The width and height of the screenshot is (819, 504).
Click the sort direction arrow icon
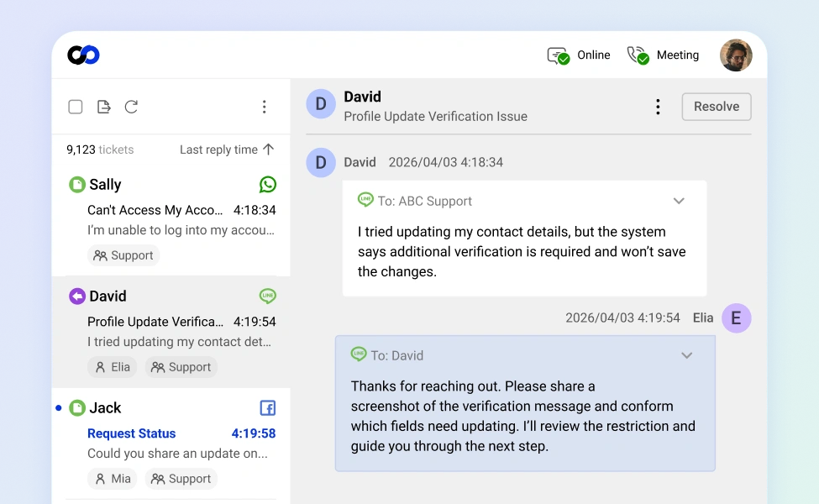[x=269, y=150]
